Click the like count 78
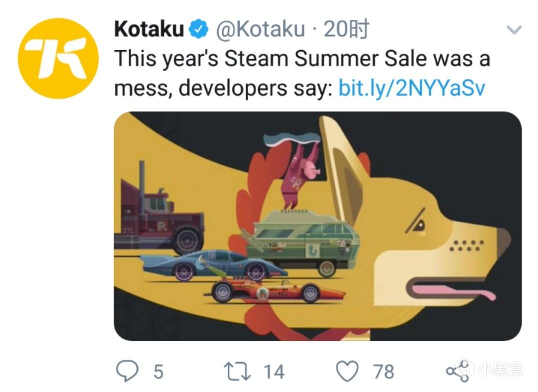 [383, 372]
